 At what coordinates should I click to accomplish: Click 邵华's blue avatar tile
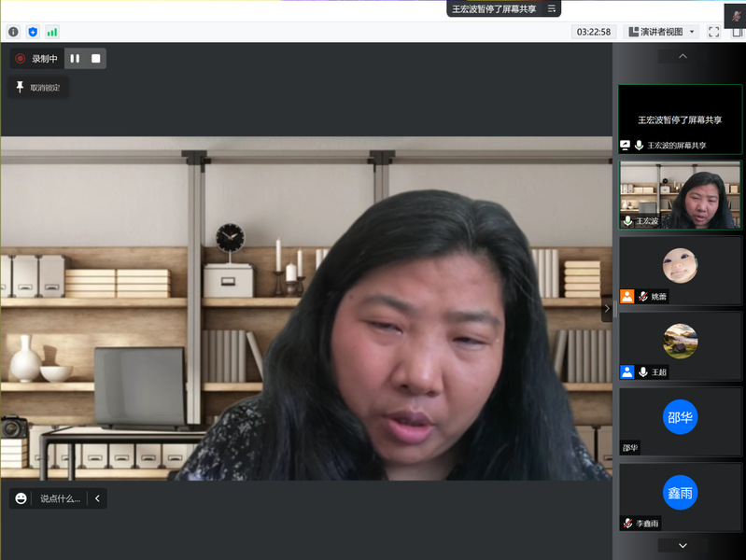pyautogui.click(x=680, y=416)
